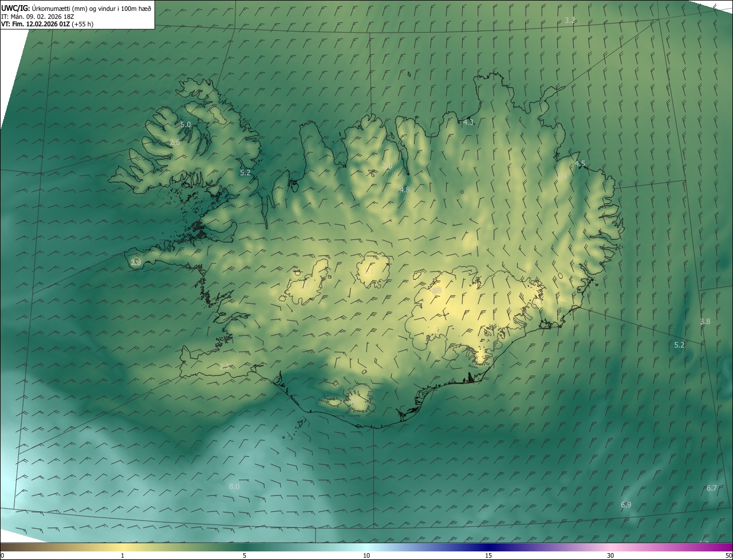Click the valid time "VT: Fim. 12.02.2026 01Z (+55 h)"
This screenshot has width=733, height=560.
48,24
